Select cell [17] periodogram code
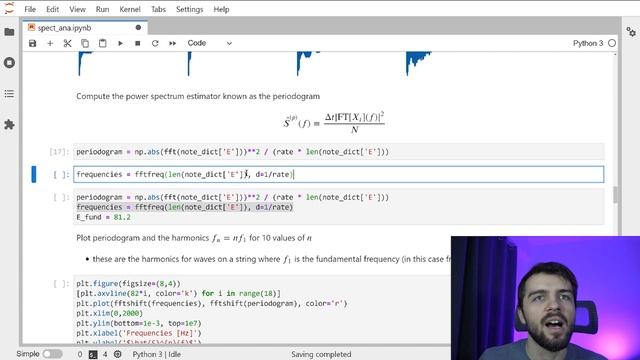 338,152
